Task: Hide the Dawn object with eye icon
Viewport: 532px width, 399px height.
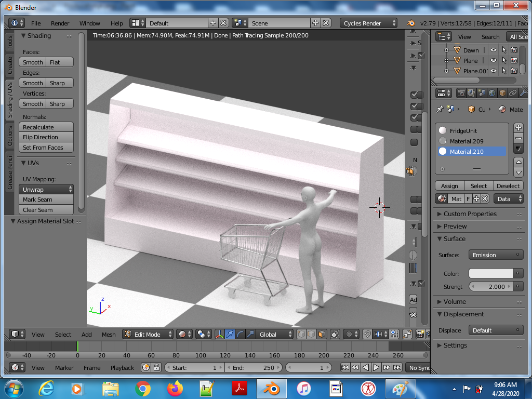Action: (494, 50)
